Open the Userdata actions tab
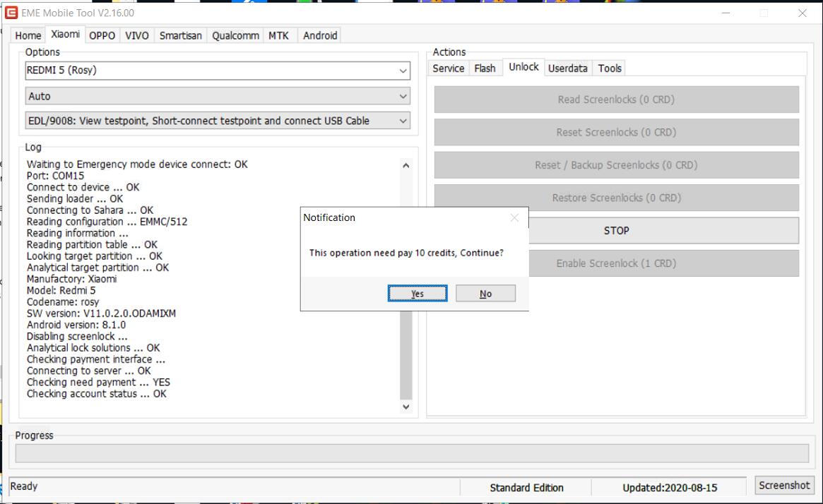This screenshot has width=823, height=504. 567,68
